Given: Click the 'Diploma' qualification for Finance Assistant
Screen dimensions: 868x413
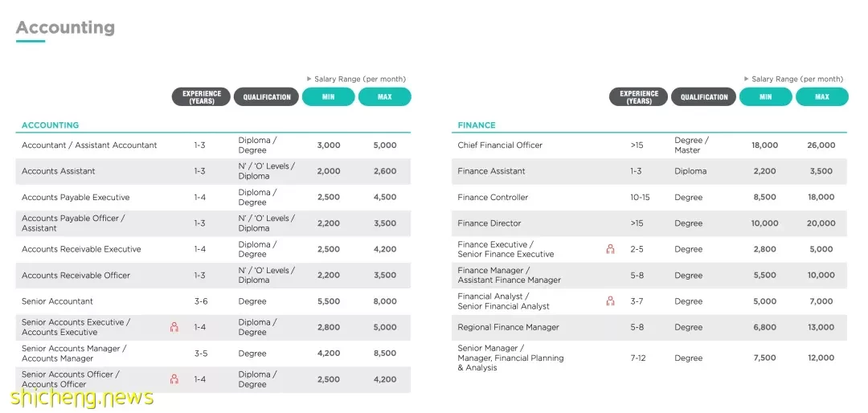Looking at the screenshot, I should click(x=690, y=171).
